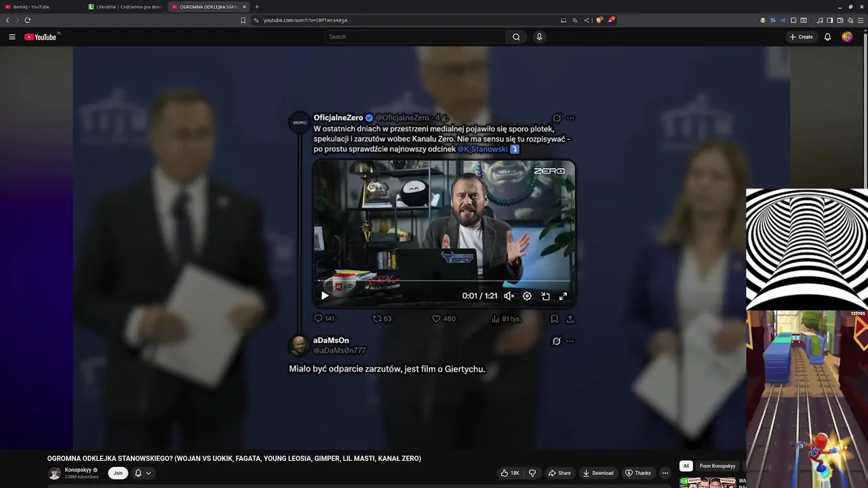The image size is (868, 488).
Task: Open the cast screen icon in address bar
Action: [x=564, y=20]
